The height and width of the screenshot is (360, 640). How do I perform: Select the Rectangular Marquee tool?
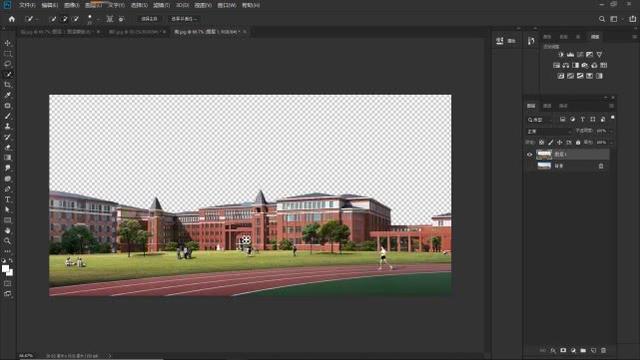tap(7, 54)
